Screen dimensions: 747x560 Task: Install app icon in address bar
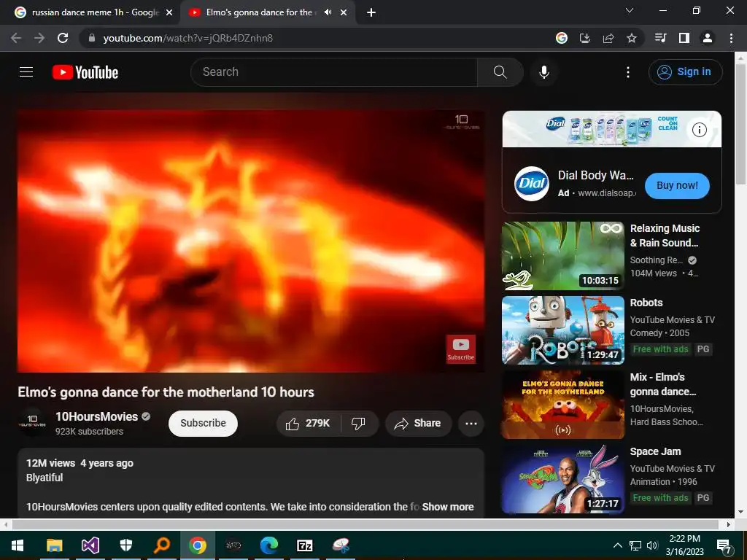coord(585,38)
